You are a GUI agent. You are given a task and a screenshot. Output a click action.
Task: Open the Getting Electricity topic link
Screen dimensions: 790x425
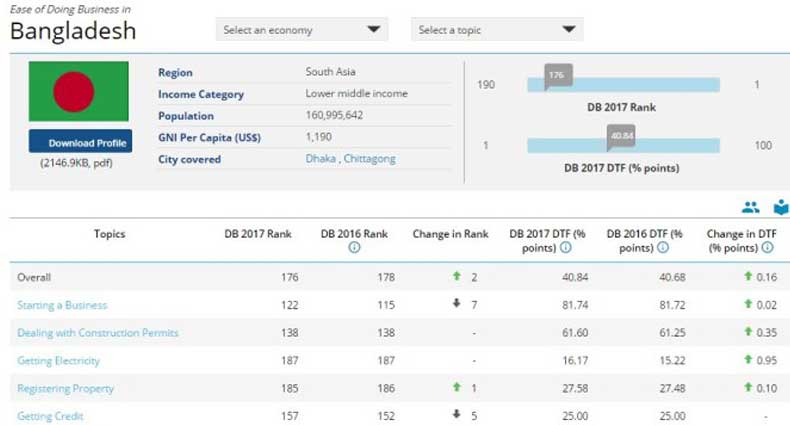[x=59, y=361]
